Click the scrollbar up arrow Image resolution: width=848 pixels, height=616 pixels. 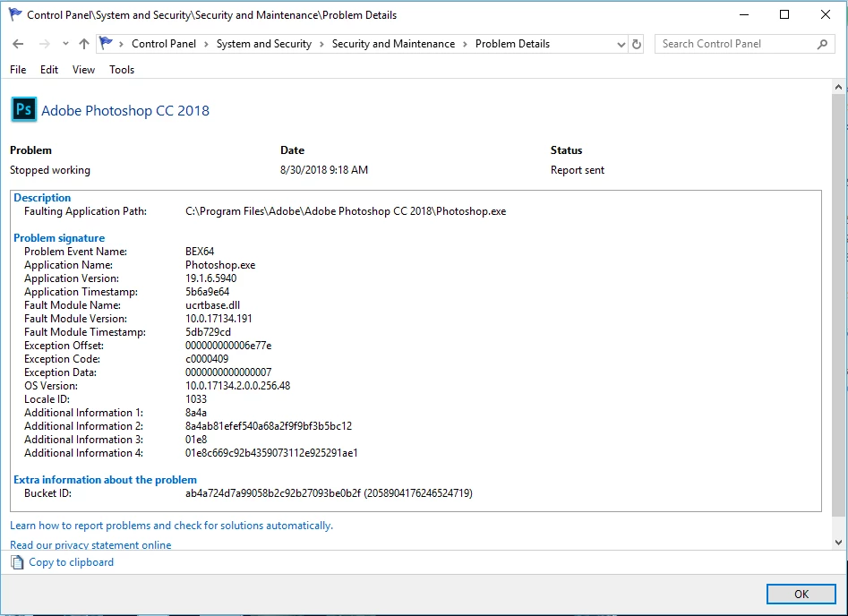[x=838, y=87]
